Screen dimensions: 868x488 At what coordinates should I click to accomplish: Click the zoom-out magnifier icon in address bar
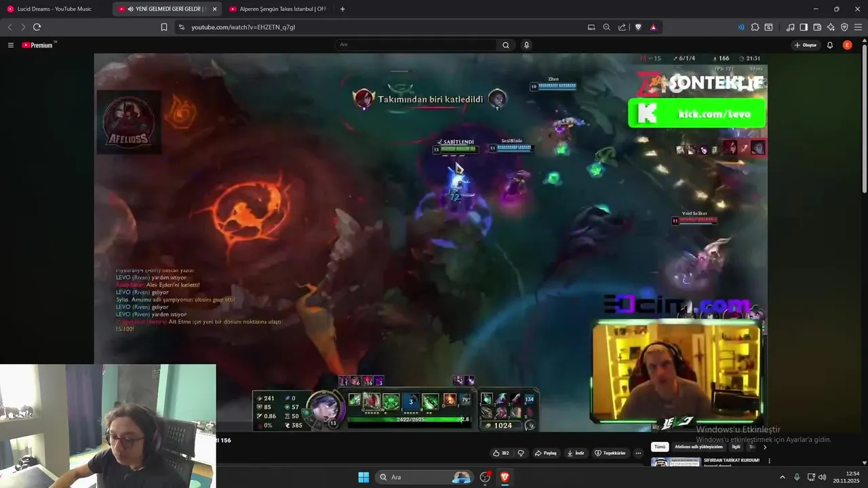(x=607, y=27)
